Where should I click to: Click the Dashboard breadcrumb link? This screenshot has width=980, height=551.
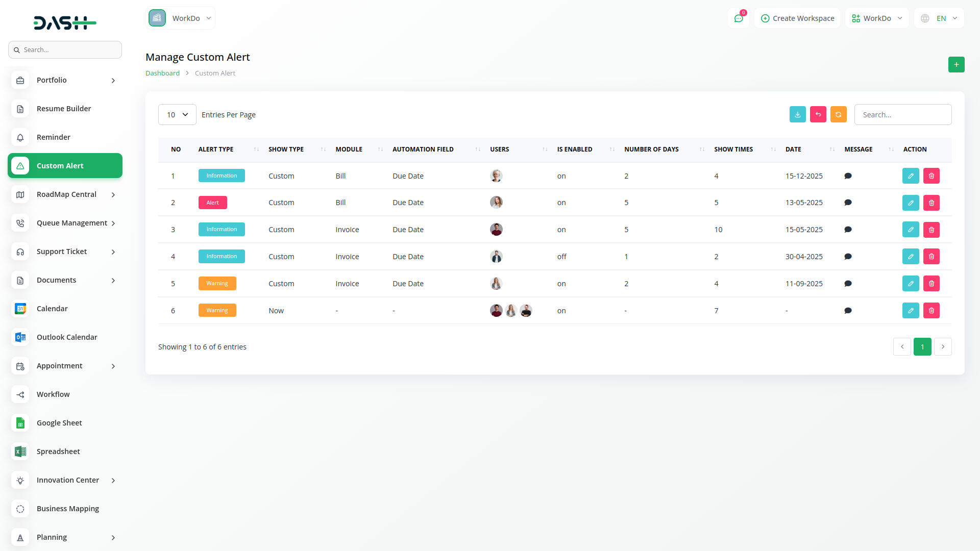(162, 73)
